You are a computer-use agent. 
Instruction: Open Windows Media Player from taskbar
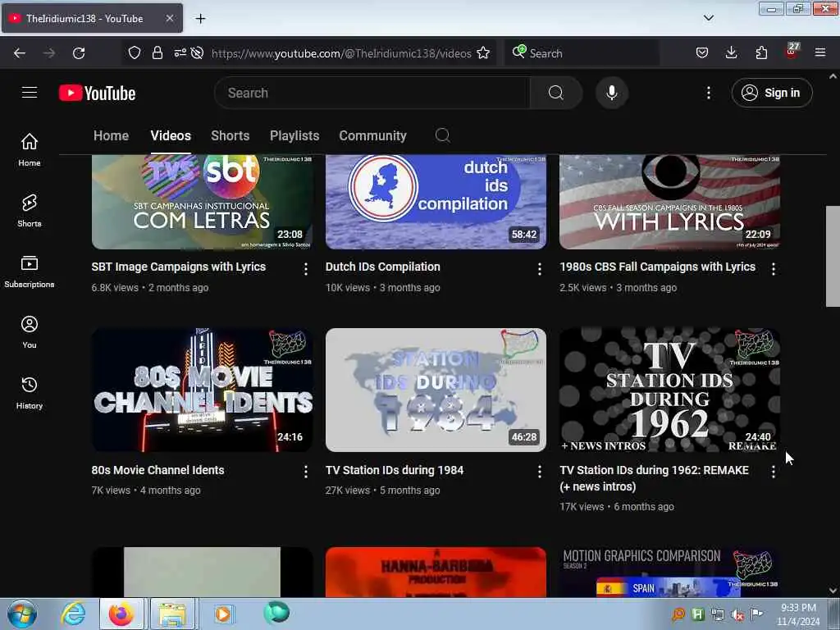click(x=222, y=614)
